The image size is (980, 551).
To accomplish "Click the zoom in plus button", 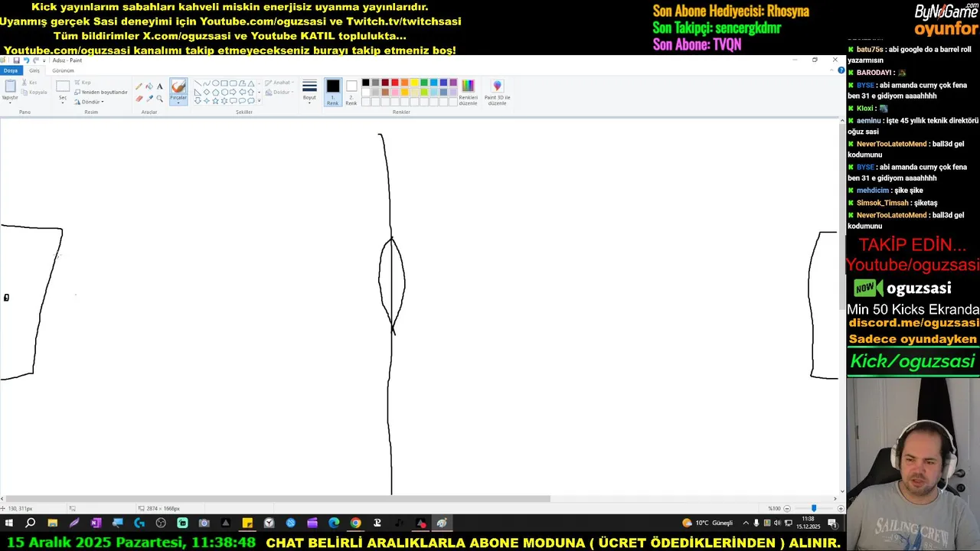I will point(840,508).
